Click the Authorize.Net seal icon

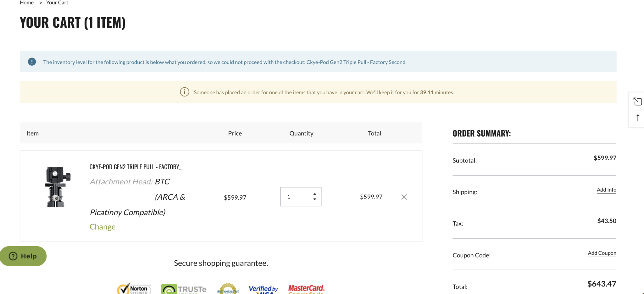[x=228, y=289]
